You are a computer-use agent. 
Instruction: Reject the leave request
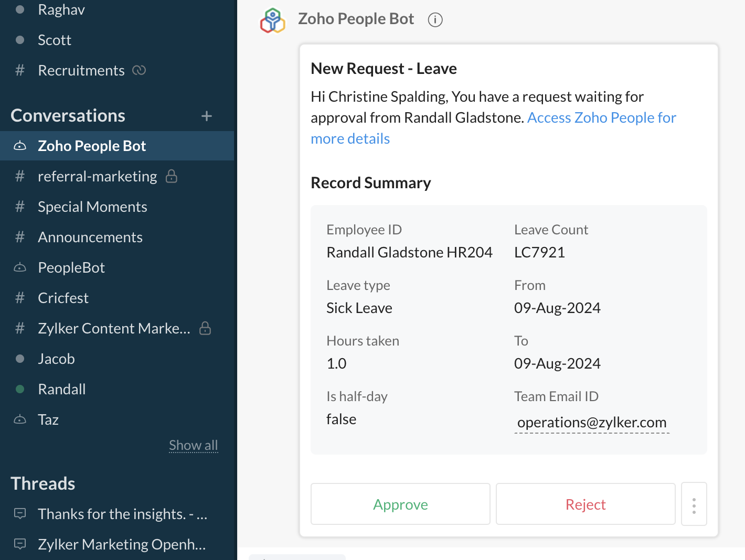(x=586, y=504)
